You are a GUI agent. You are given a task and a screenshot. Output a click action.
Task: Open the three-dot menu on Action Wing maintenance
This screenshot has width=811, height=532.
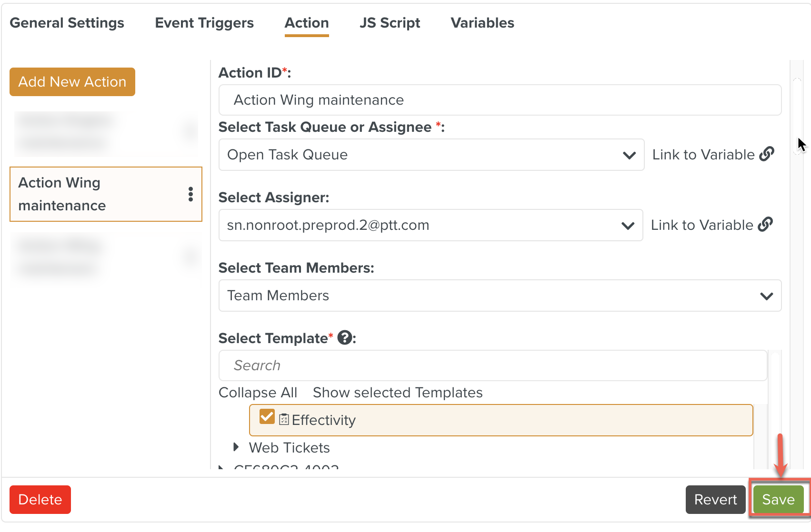coord(191,194)
